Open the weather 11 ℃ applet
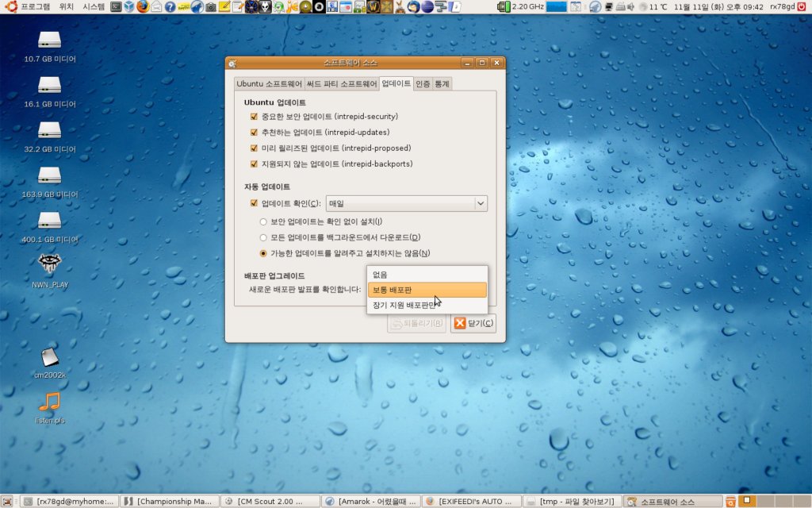This screenshot has height=508, width=812. 653,6
